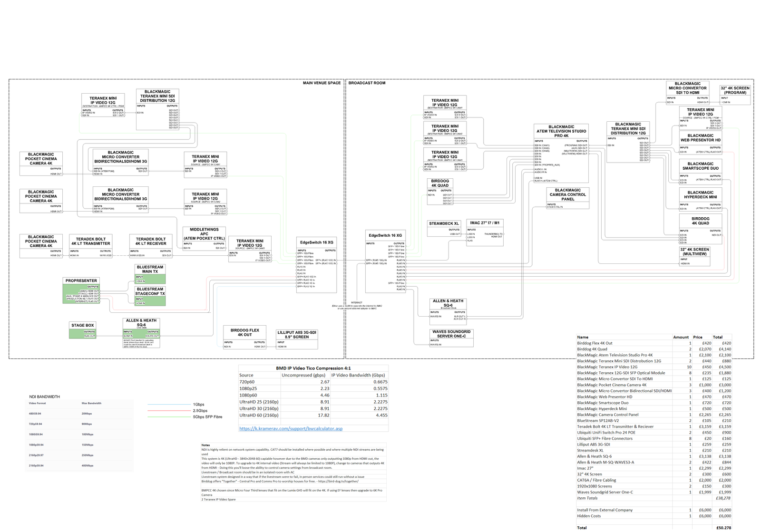This screenshot has width=761, height=532.
Task: Click the 32" 4K Screen (Multiview) block
Action: coord(694,256)
